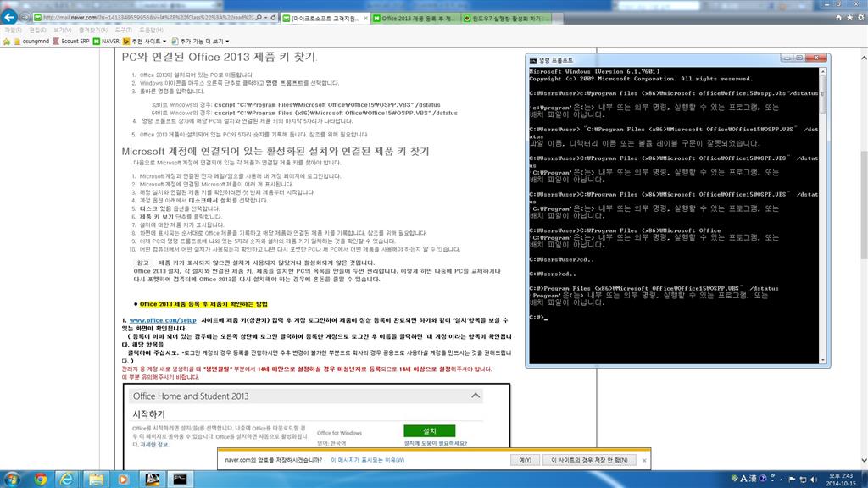Open the NAVER bookmark
Viewport: 868px width, 488px height.
tap(106, 42)
